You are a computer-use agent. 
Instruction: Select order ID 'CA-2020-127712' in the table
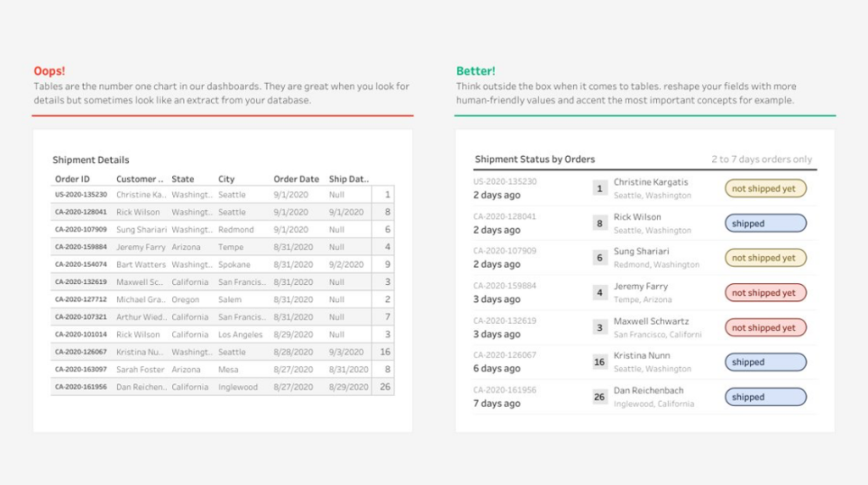81,299
